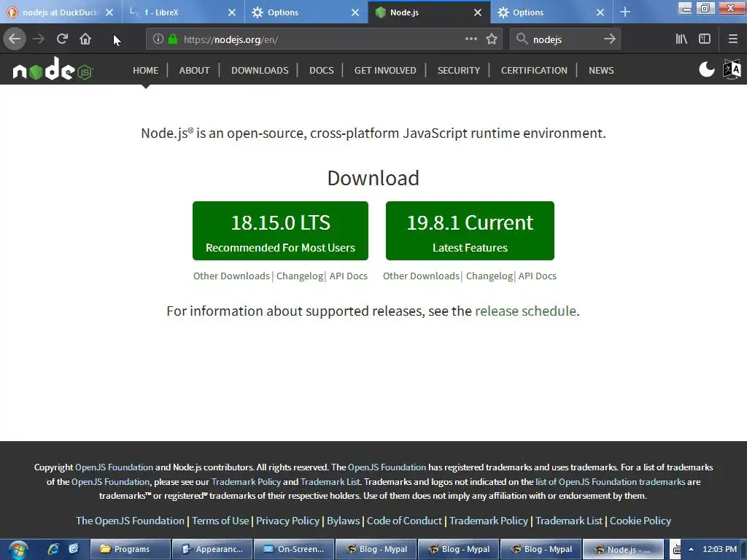This screenshot has width=747, height=560.
Task: Open LTS Changelog link
Action: tap(300, 276)
